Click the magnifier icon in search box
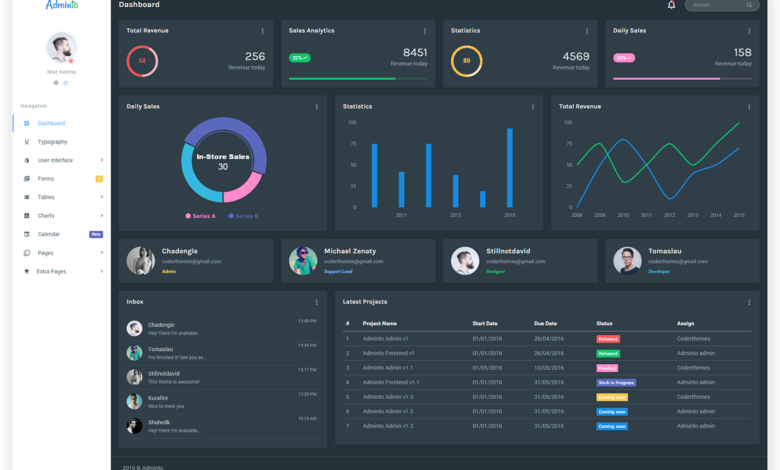 (749, 5)
